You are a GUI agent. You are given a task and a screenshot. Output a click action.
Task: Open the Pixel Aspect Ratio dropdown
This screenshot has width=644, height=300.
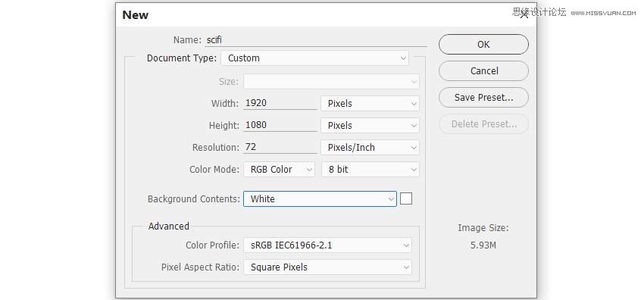pos(327,267)
